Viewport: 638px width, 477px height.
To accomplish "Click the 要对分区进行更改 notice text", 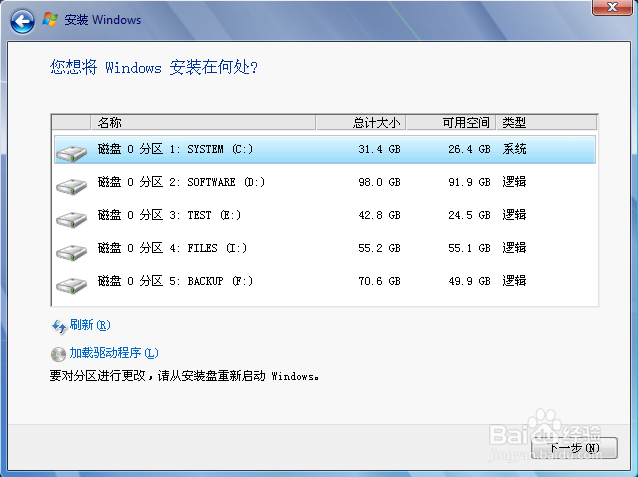I will click(x=184, y=376).
